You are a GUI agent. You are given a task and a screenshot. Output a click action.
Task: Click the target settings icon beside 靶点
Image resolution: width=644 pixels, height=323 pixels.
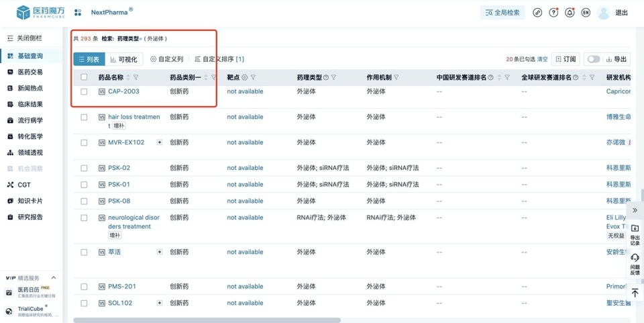(x=244, y=77)
